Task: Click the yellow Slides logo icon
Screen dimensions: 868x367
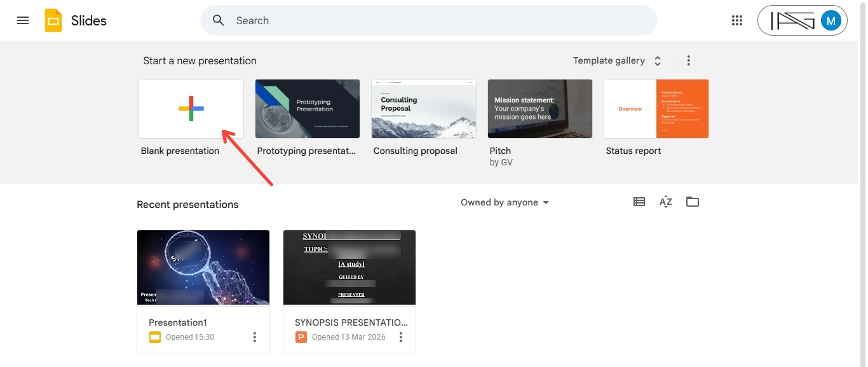Action: click(x=53, y=20)
